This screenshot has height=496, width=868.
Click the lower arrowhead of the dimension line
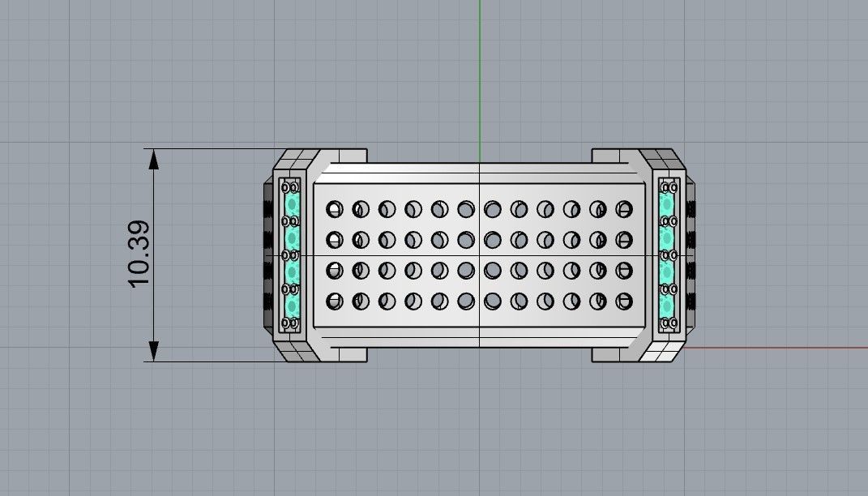pos(154,352)
